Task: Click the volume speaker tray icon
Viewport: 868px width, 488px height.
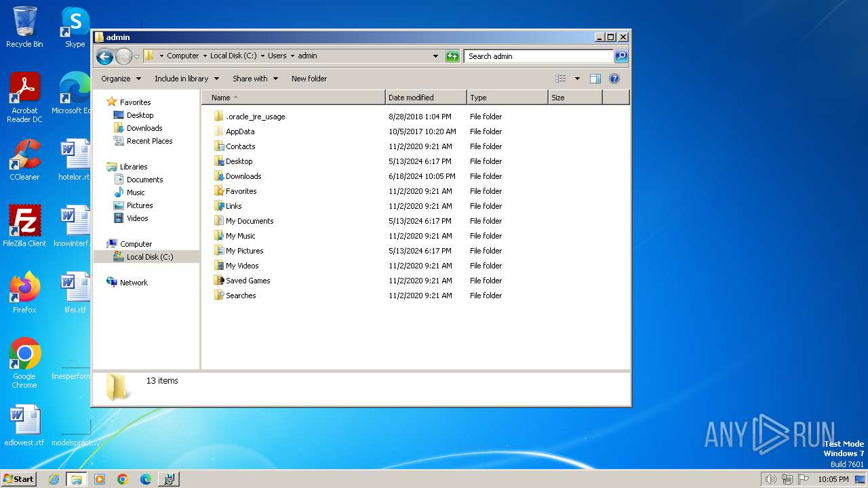Action: point(770,479)
